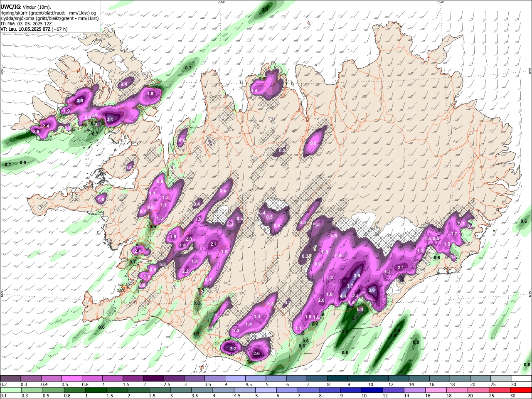This screenshot has width=532, height=399.
Task: Click the '30' label on the top legend
Action: click(x=514, y=384)
